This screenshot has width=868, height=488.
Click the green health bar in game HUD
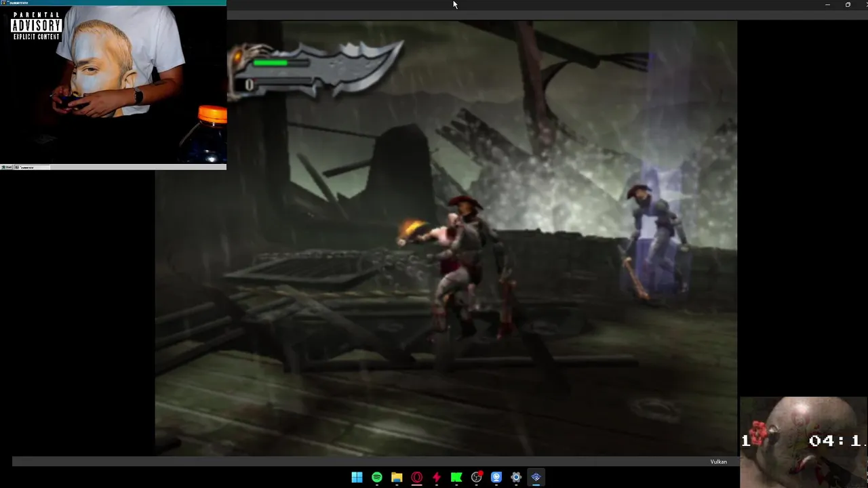271,63
